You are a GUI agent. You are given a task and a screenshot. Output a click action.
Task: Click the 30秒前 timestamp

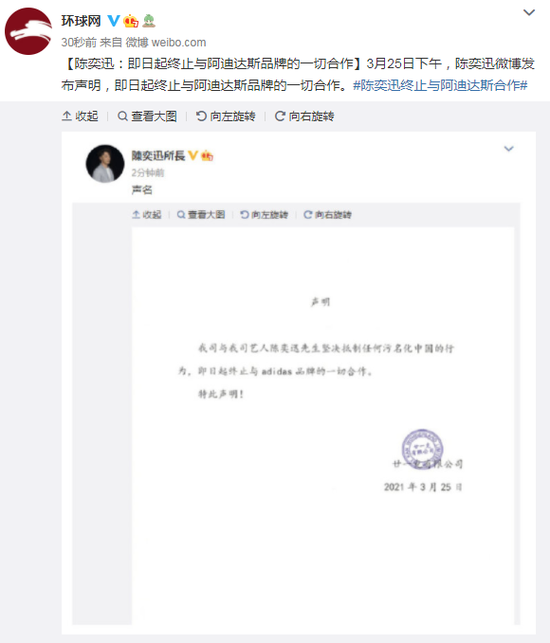(79, 42)
